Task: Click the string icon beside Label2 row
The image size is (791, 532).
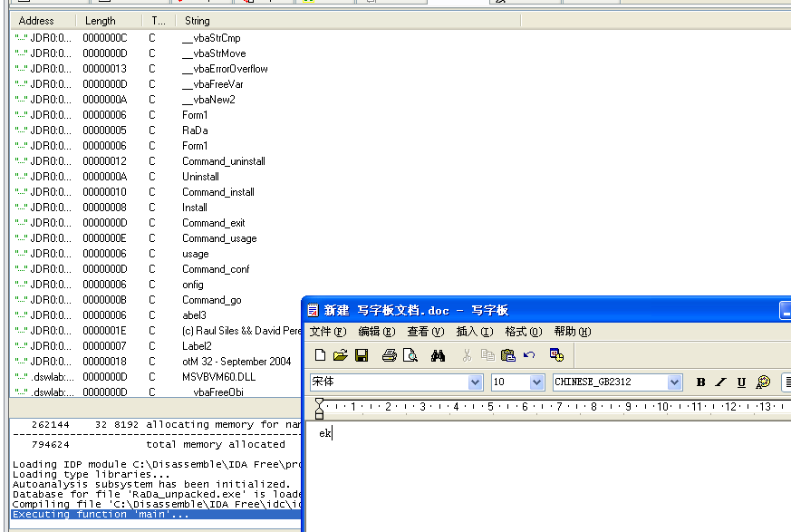Action: pyautogui.click(x=21, y=345)
